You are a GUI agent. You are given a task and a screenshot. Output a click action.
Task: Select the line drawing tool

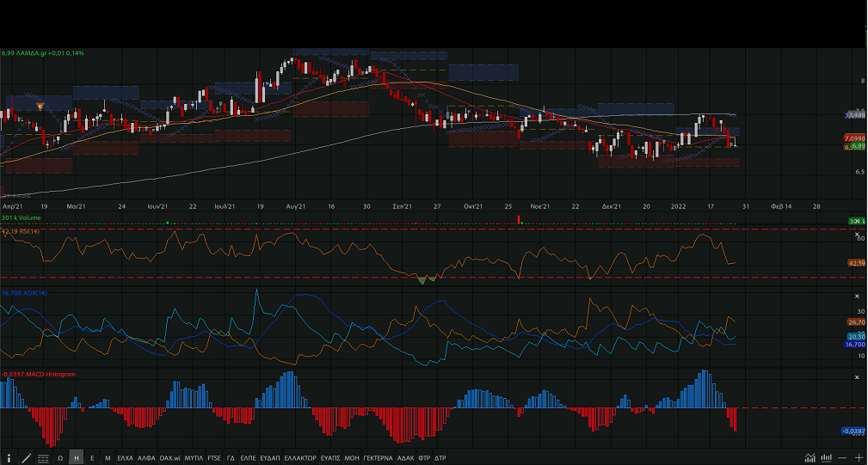pos(26,458)
